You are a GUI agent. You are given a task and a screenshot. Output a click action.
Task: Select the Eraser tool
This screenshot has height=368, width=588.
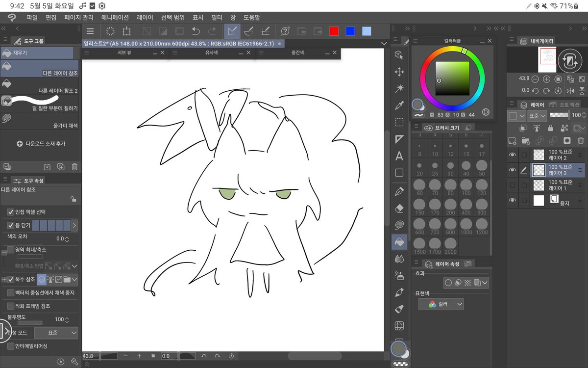[x=399, y=208]
